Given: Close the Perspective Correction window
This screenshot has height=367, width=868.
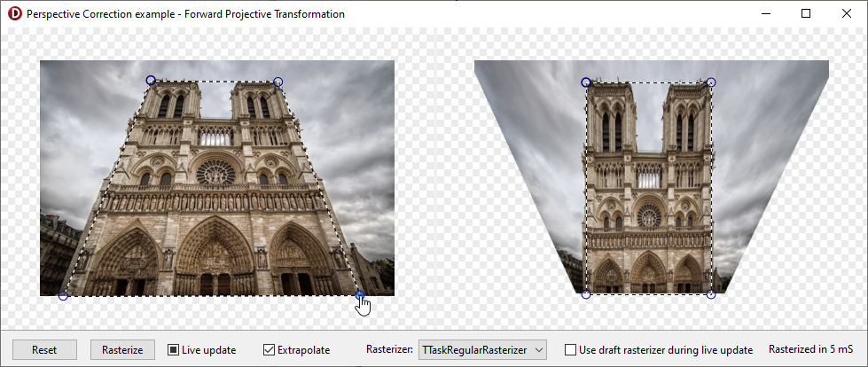Looking at the screenshot, I should (847, 14).
